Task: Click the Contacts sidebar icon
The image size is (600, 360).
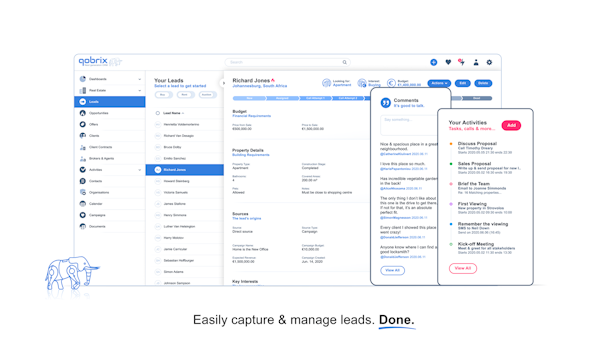Action: point(83,181)
